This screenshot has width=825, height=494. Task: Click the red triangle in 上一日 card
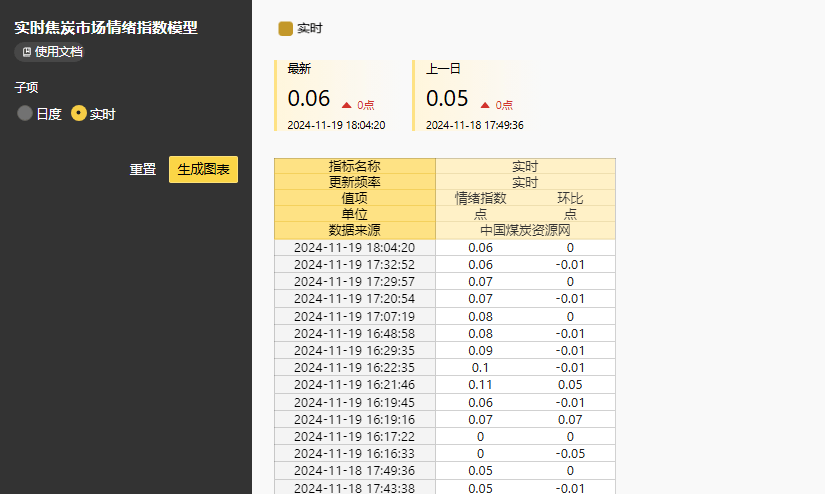(485, 104)
